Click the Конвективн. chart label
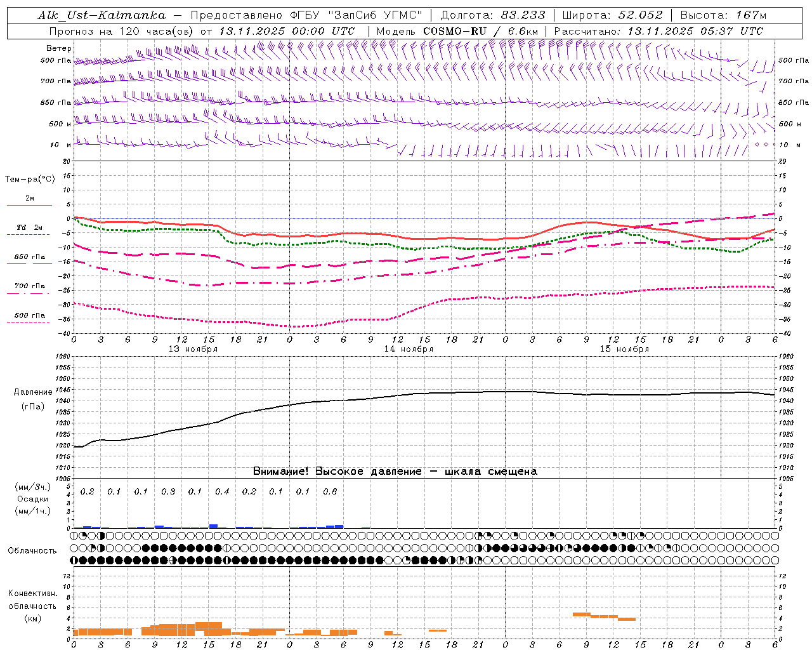812x650 pixels. point(32,594)
